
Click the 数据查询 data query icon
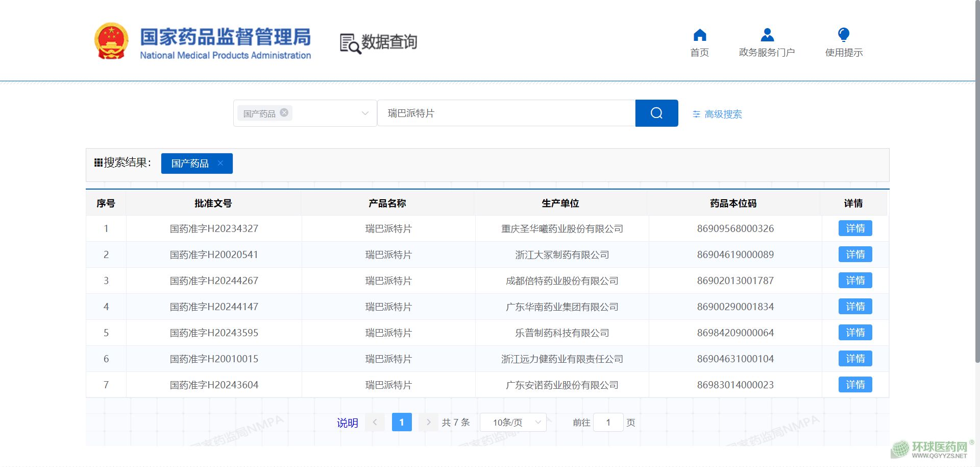350,43
